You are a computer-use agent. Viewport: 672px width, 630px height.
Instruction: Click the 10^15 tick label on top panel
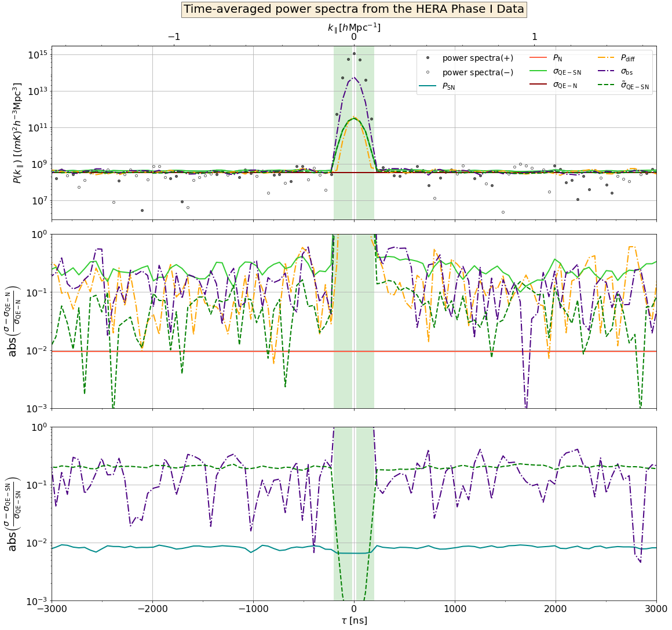coord(37,54)
